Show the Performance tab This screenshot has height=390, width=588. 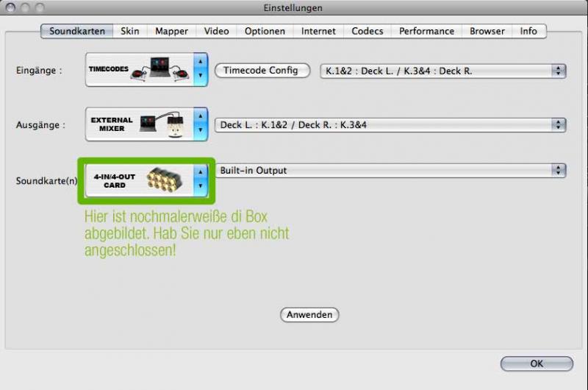[426, 31]
